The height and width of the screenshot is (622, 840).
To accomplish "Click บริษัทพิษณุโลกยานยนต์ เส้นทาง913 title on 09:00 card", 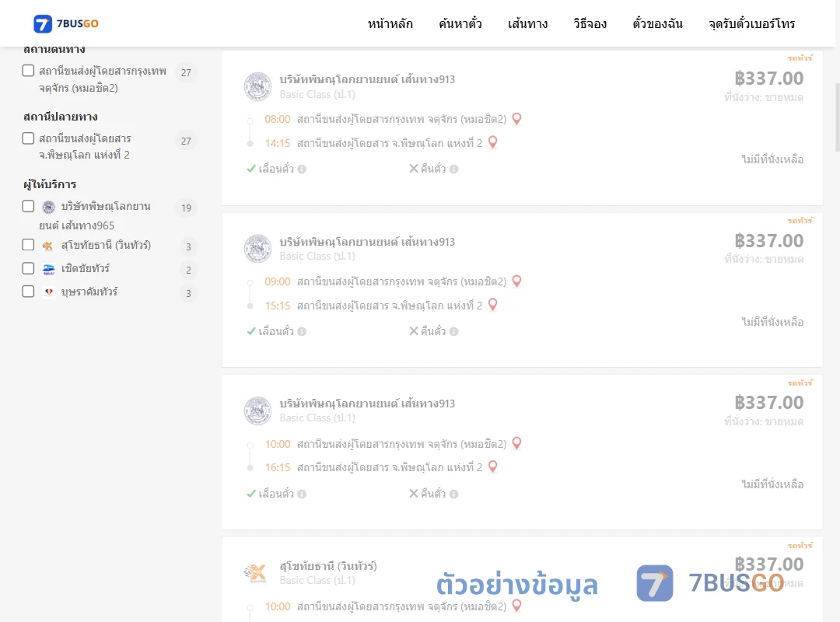I will coord(367,242).
